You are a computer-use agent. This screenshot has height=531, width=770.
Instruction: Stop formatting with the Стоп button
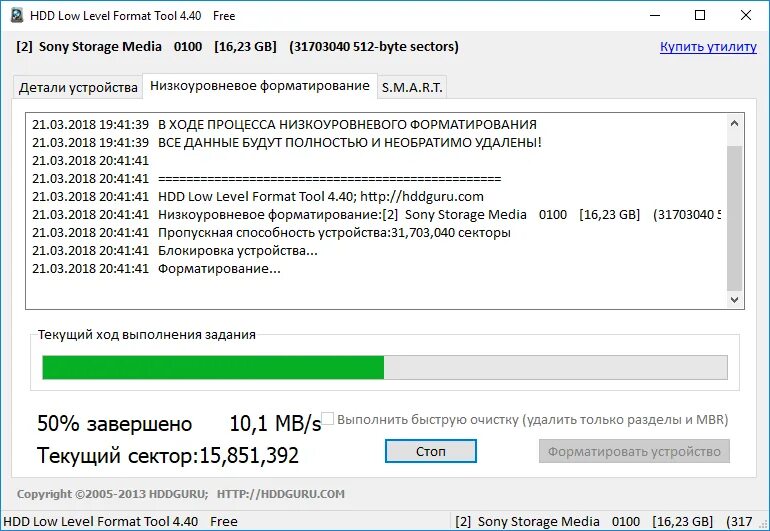(x=431, y=451)
